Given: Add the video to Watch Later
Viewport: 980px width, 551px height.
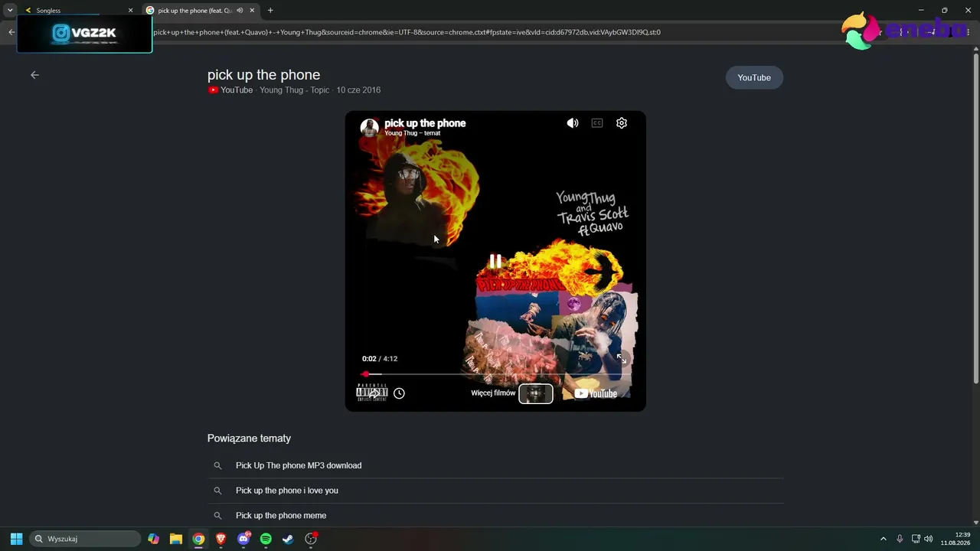Looking at the screenshot, I should coord(399,393).
